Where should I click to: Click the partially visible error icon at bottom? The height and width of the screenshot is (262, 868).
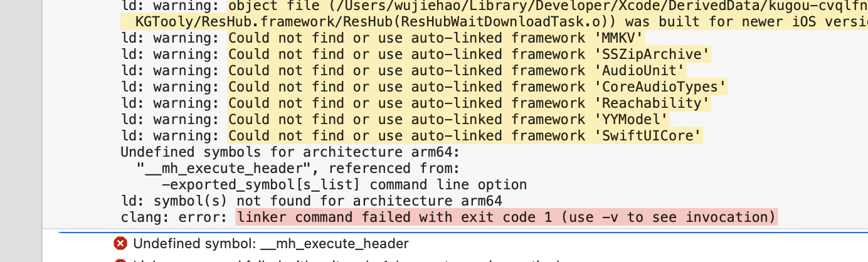[120, 260]
